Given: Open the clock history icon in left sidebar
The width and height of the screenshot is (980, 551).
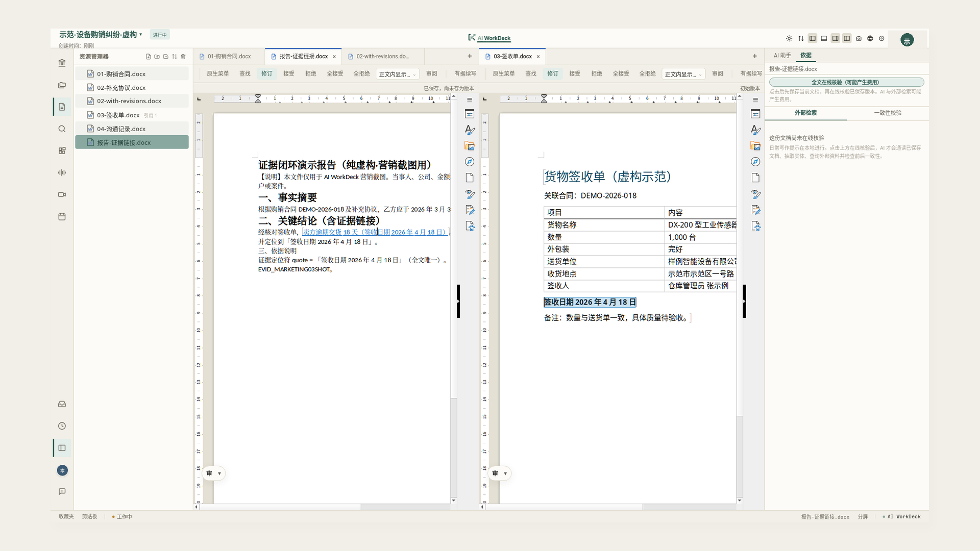Looking at the screenshot, I should pyautogui.click(x=62, y=426).
